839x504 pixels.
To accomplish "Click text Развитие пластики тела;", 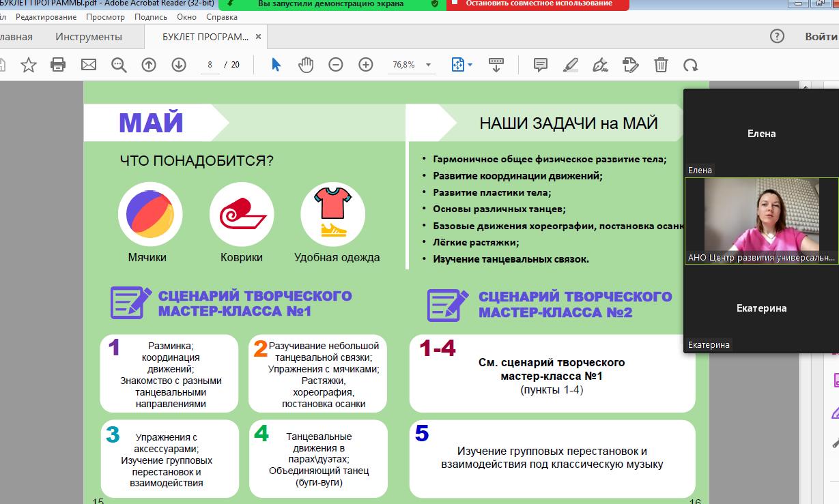I will (x=492, y=192).
